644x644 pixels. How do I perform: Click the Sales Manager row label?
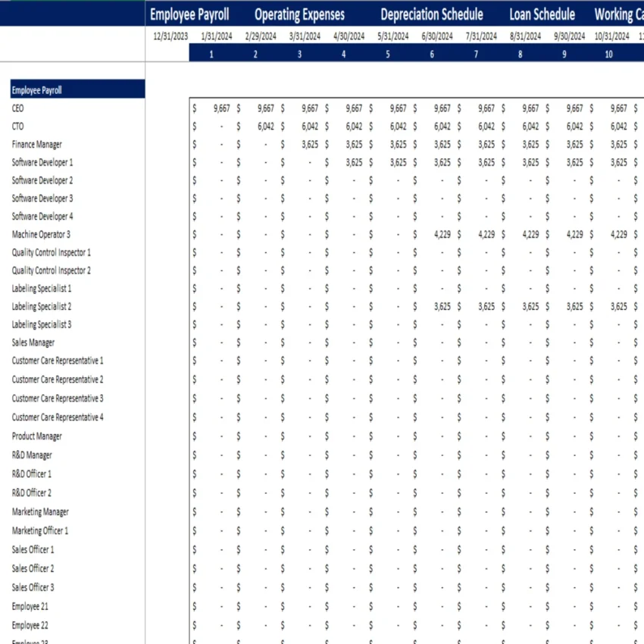click(x=31, y=342)
